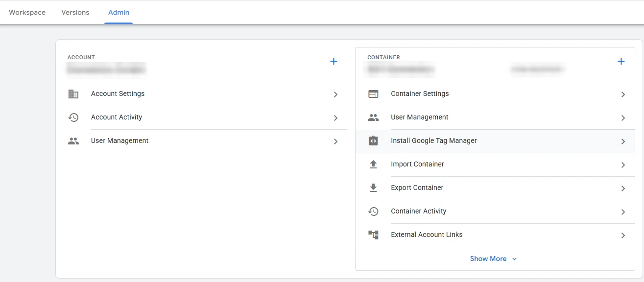Click the Container Activity history icon
Image resolution: width=644 pixels, height=282 pixels.
tap(373, 211)
